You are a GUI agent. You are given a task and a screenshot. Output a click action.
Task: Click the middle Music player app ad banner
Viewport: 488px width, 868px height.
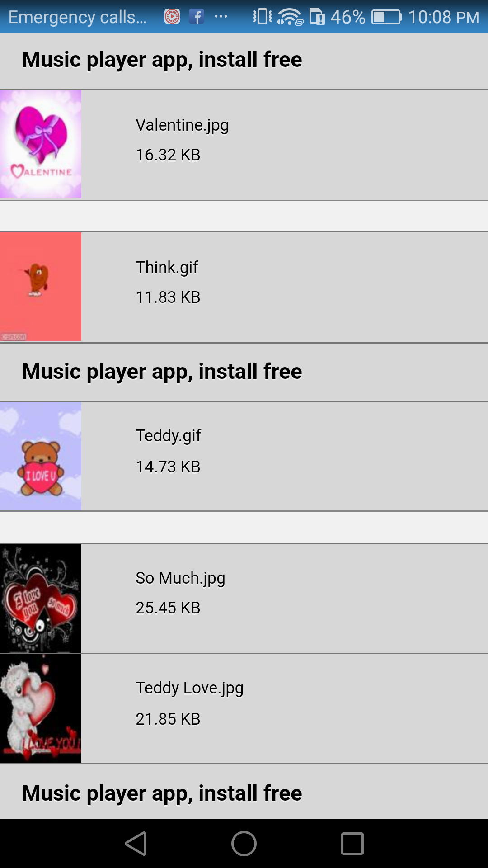244,372
